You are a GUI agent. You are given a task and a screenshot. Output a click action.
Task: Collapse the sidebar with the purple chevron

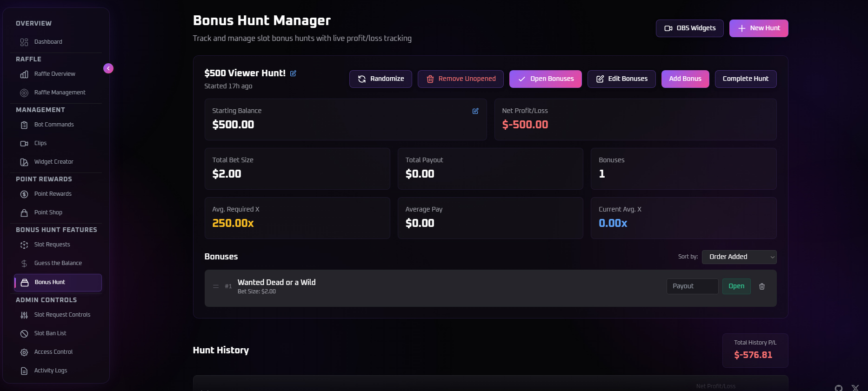pos(108,68)
